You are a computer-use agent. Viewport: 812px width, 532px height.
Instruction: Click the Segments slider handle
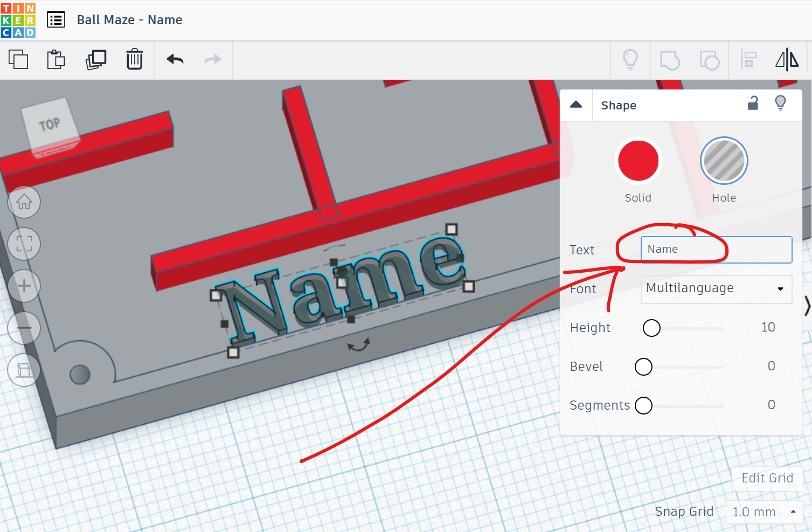[643, 405]
